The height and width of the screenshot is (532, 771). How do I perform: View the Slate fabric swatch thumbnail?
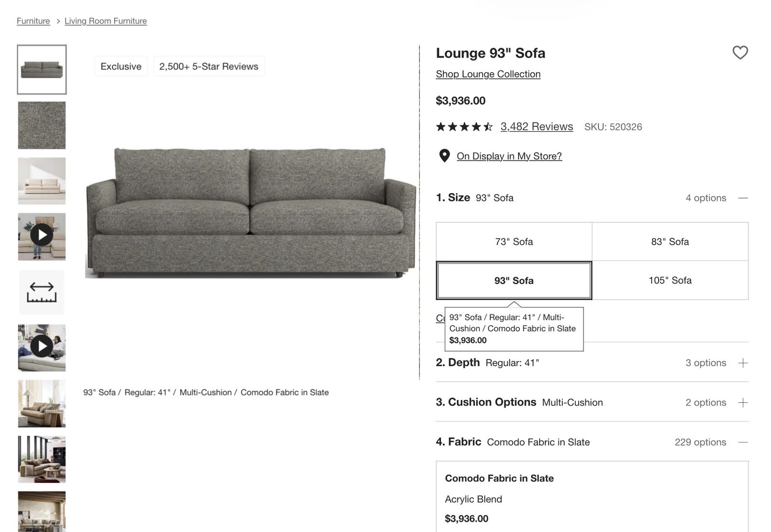tap(42, 125)
